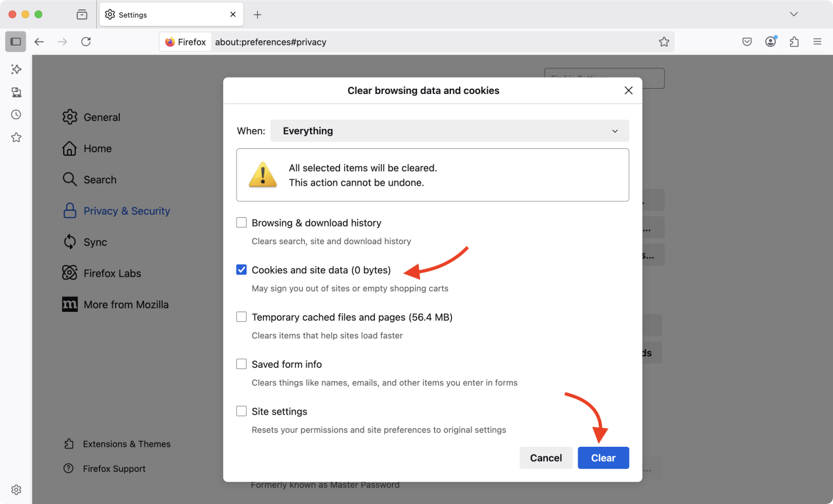Open the new tab plus button
This screenshot has width=833, height=504.
(x=258, y=15)
